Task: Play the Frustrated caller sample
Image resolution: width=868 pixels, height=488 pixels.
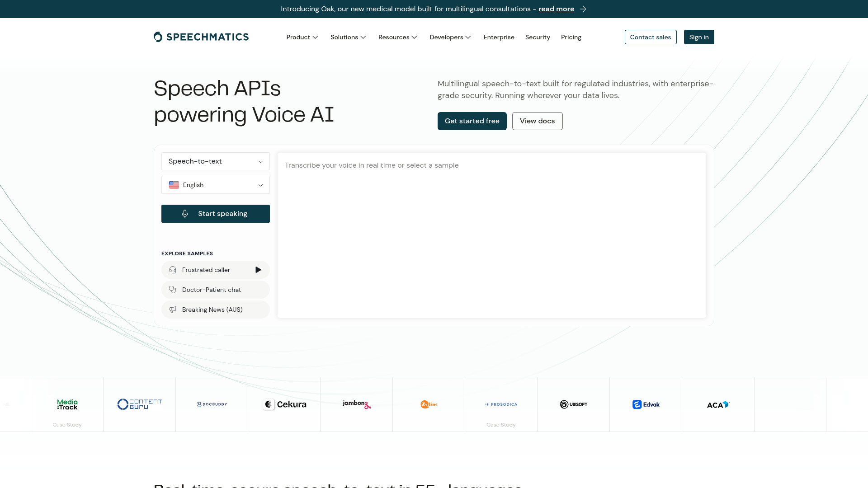Action: (x=258, y=270)
